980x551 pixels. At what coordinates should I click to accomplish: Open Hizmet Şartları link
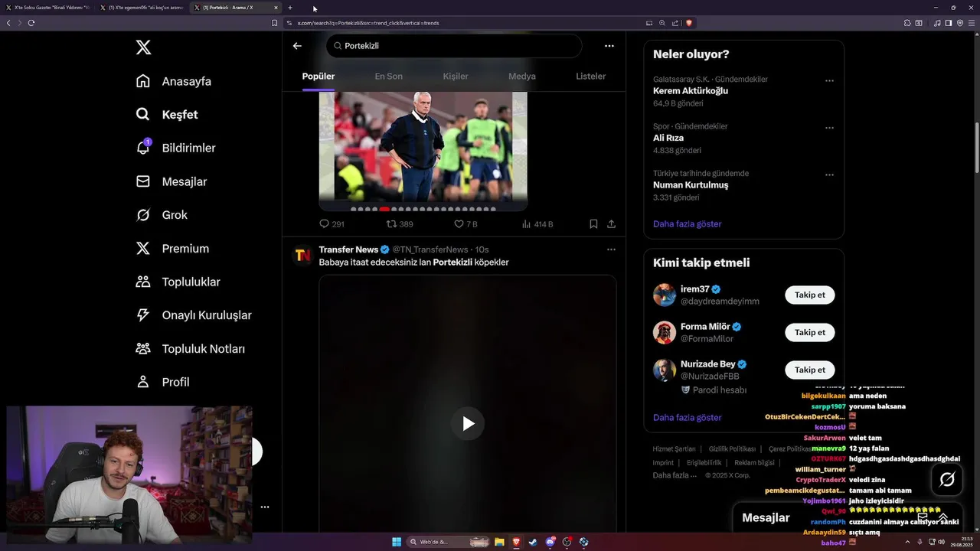tap(674, 449)
